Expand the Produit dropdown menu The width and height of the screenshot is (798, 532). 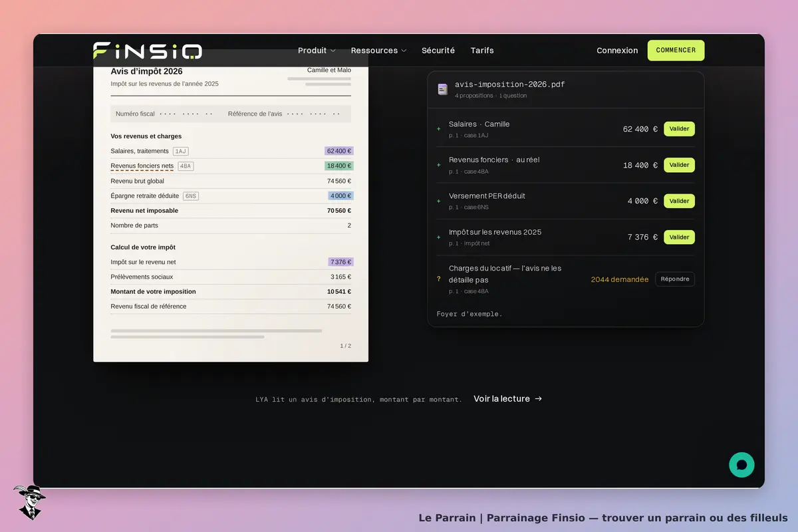tap(317, 51)
